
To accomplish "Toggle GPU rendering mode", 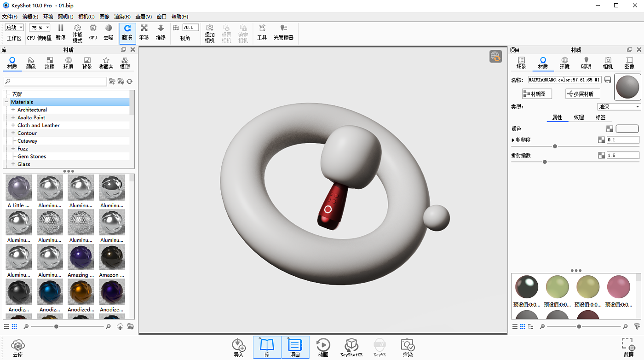I will (x=93, y=32).
